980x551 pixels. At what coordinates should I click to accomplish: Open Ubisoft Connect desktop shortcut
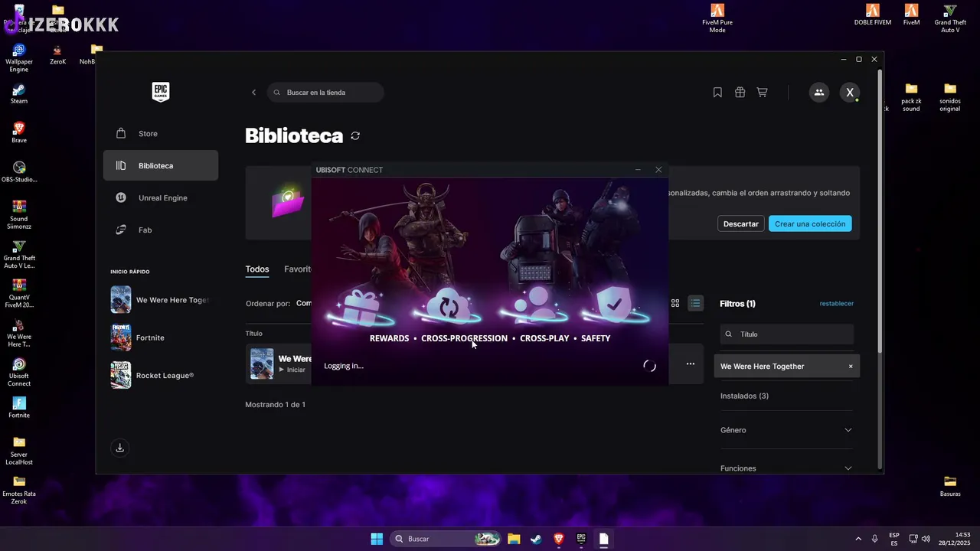pyautogui.click(x=19, y=372)
